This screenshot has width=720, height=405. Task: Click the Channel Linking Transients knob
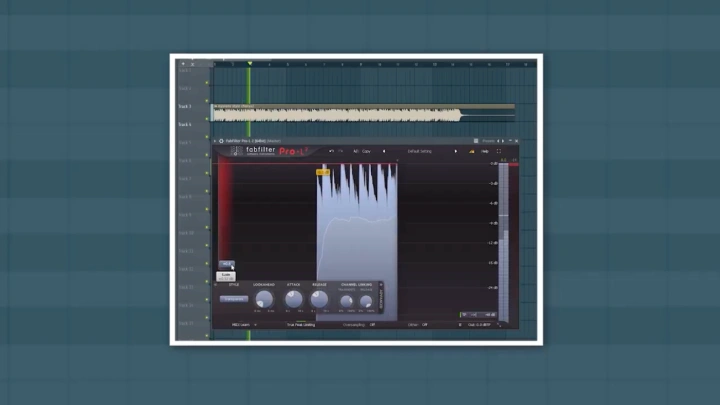(x=346, y=301)
